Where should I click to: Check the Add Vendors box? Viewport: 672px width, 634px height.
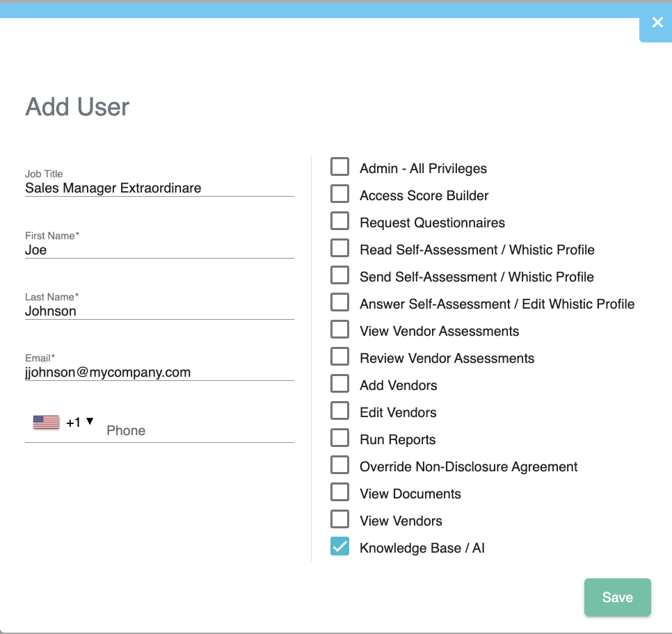(x=339, y=384)
